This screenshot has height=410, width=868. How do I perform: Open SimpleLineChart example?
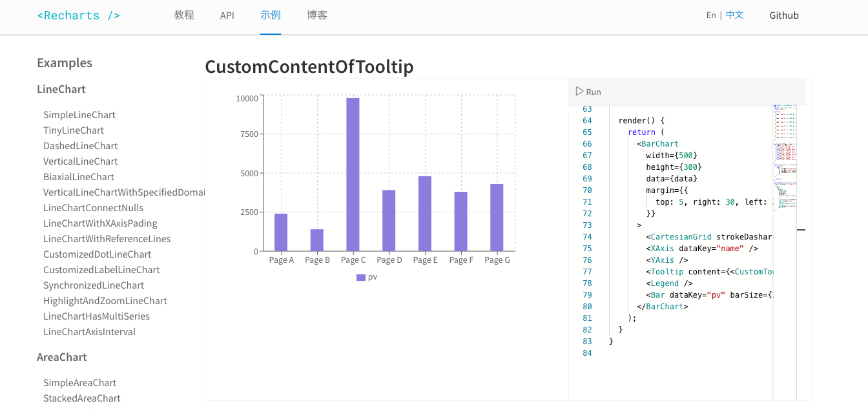[79, 115]
